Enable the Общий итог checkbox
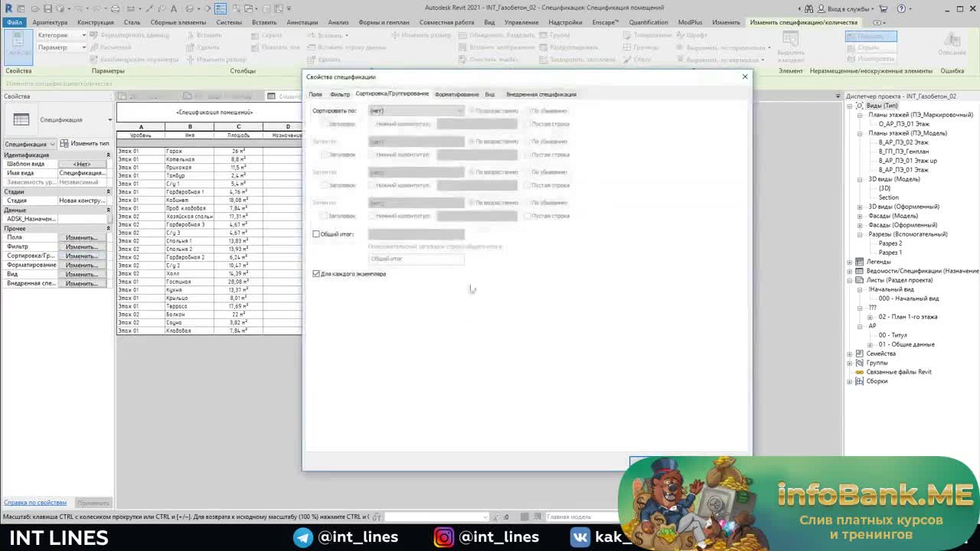The height and width of the screenshot is (551, 980). point(316,234)
